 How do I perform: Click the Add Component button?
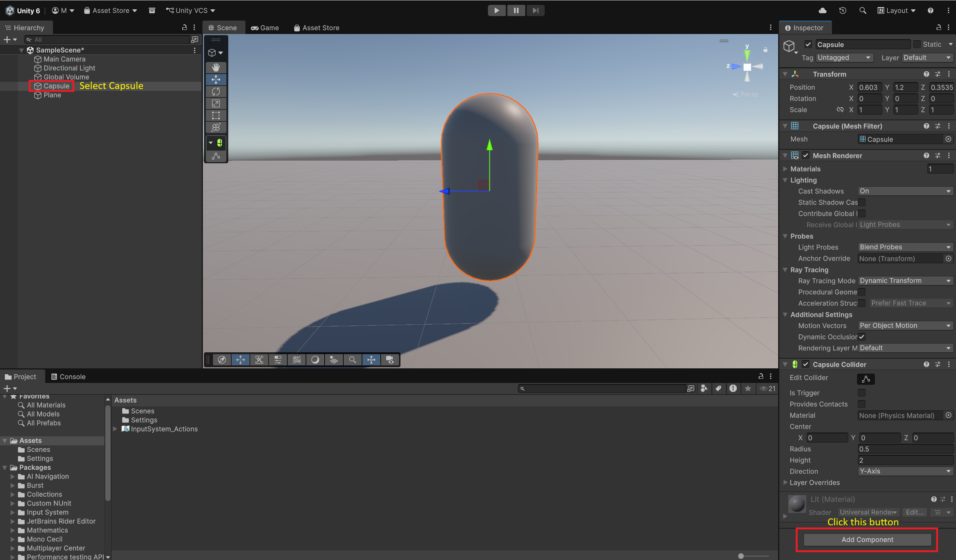867,539
